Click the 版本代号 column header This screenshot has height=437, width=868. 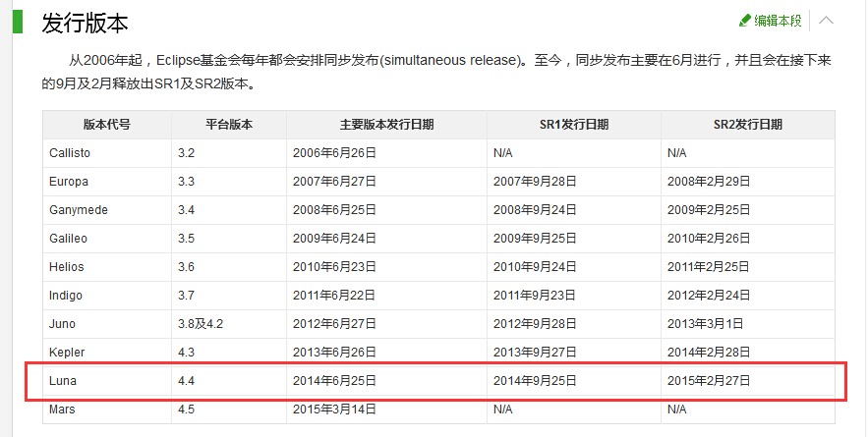click(x=106, y=125)
